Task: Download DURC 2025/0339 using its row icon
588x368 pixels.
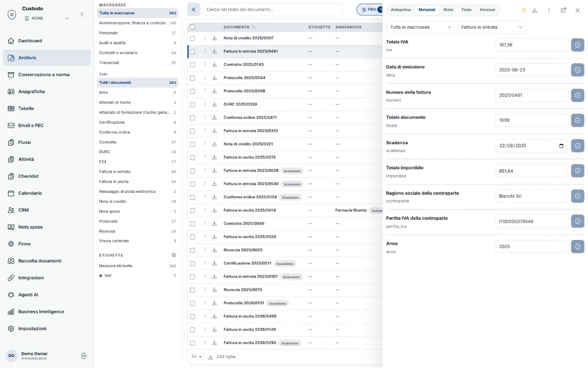Action: click(214, 104)
